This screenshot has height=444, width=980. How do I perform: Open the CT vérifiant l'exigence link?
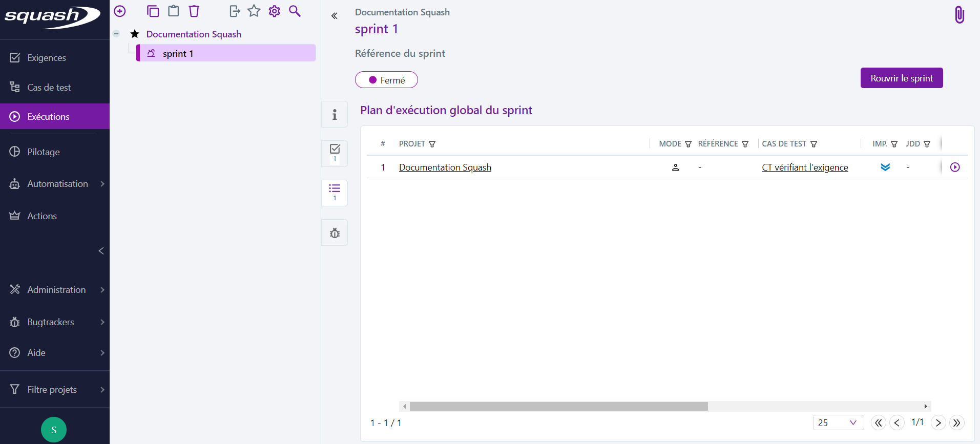pos(805,167)
